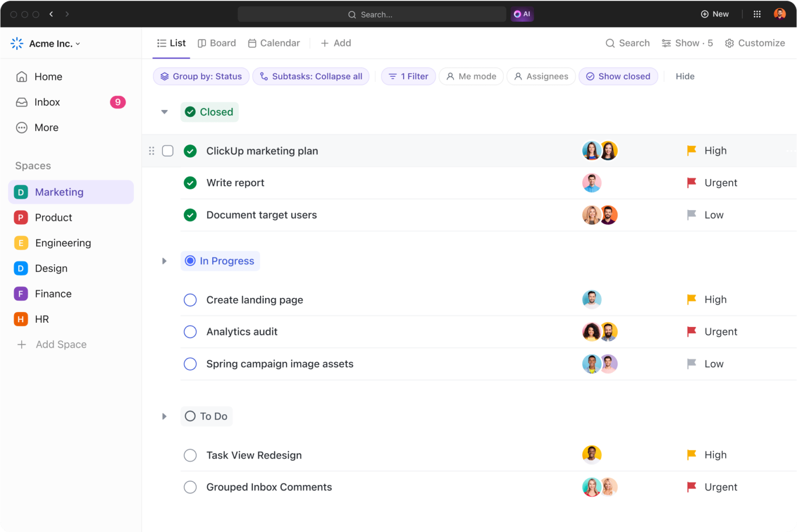Click the urgent flag on Write report
Image resolution: width=797 pixels, height=532 pixels.
pyautogui.click(x=692, y=183)
